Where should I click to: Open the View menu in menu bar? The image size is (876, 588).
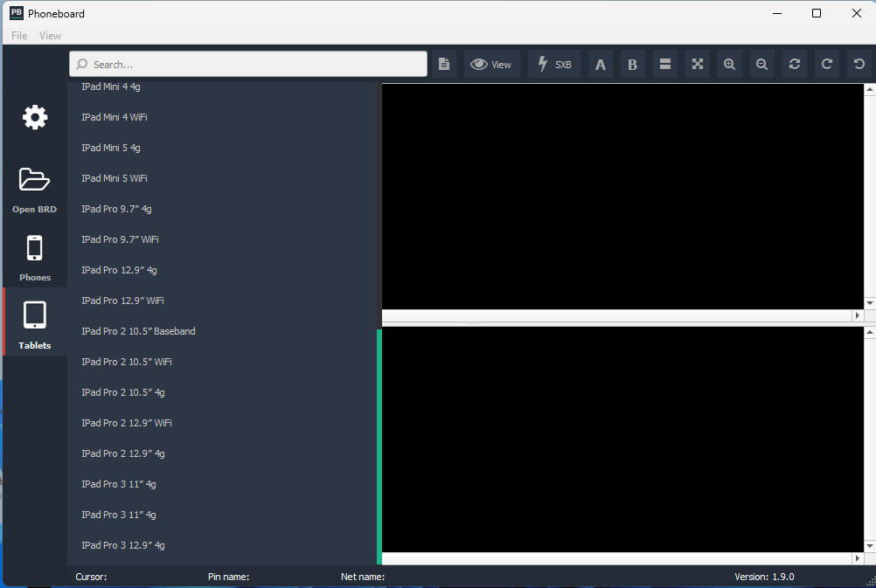(50, 36)
